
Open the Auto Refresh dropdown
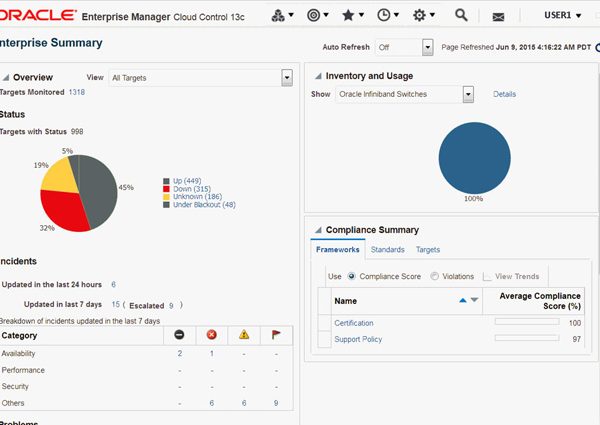428,47
